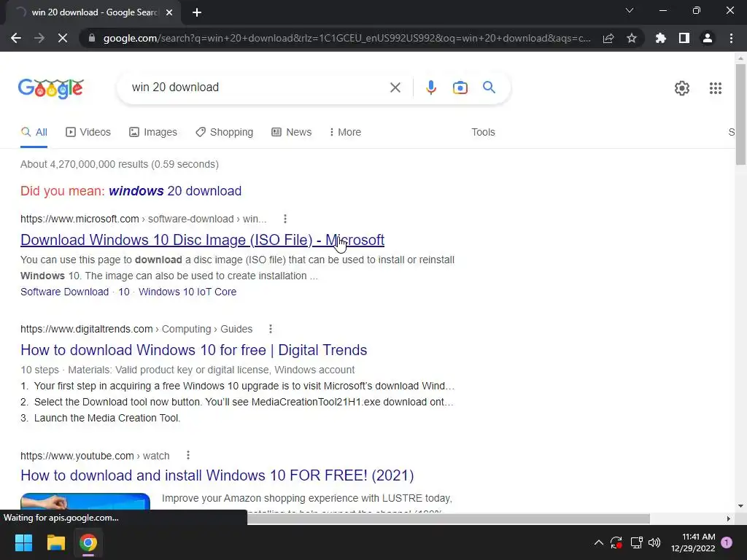747x560 pixels.
Task: Click the Google holiday logo
Action: (51, 88)
